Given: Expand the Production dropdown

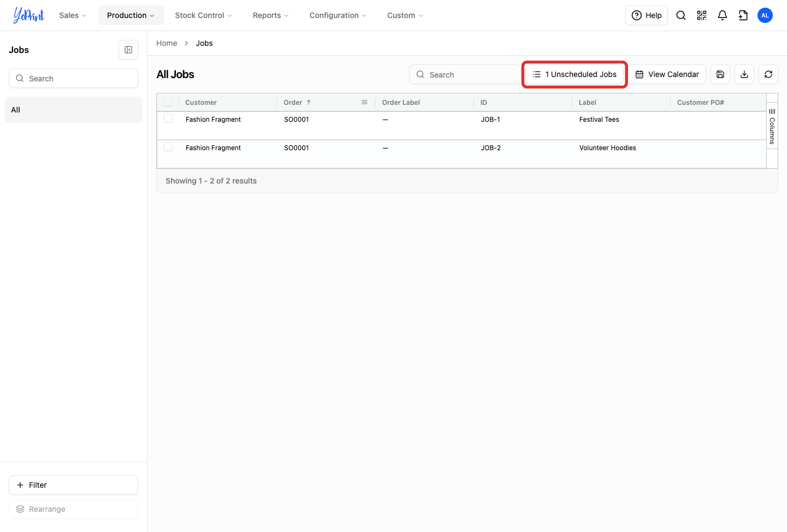Looking at the screenshot, I should [x=131, y=15].
